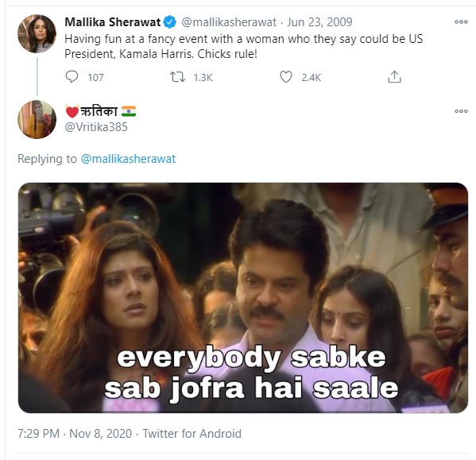Follow the Replying to @mallikasherawat link
Viewport: 476px width, 460px height.
coord(128,159)
